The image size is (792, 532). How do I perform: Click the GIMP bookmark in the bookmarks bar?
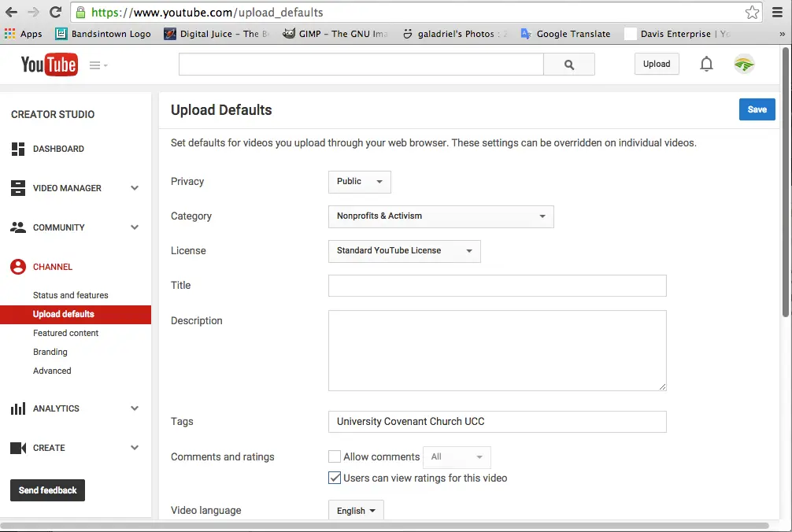pyautogui.click(x=334, y=33)
